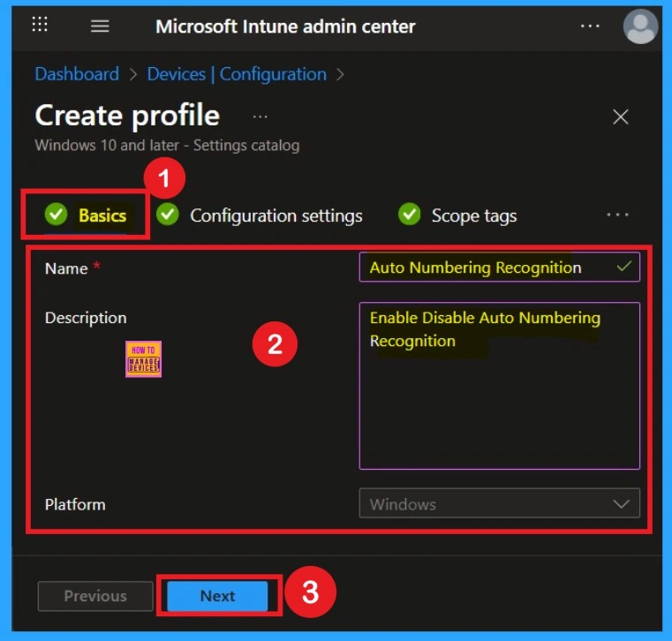Select the Basics tab
The width and height of the screenshot is (672, 641).
tap(86, 215)
